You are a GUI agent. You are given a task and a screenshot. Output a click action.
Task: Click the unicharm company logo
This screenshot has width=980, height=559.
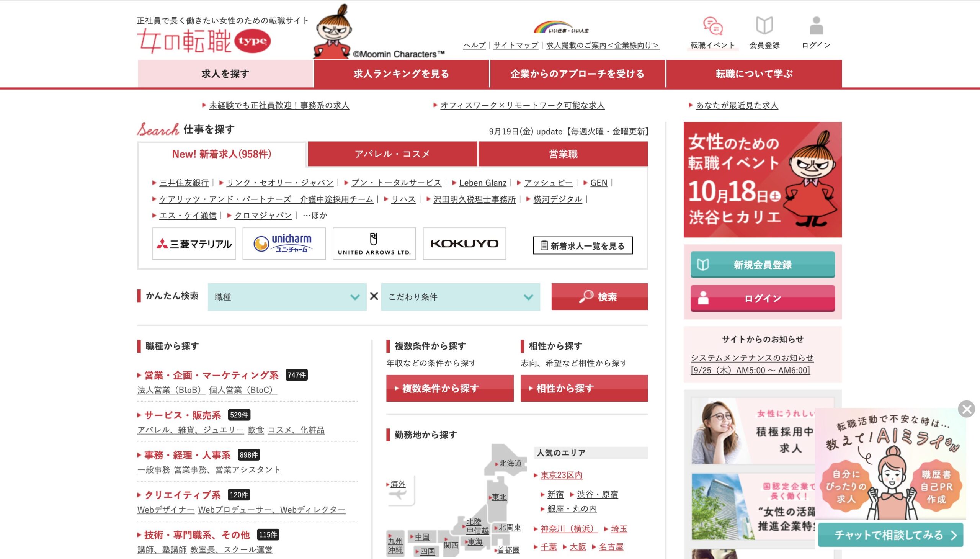pyautogui.click(x=284, y=244)
